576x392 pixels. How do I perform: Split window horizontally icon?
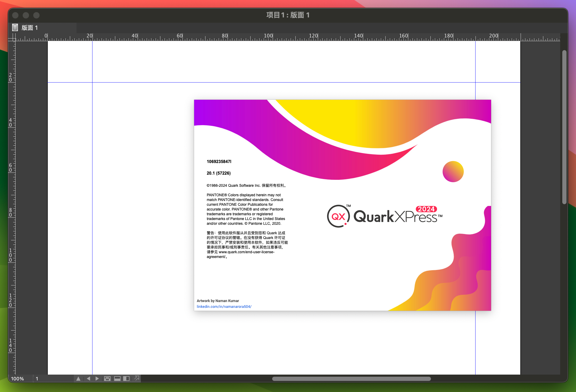tap(117, 379)
